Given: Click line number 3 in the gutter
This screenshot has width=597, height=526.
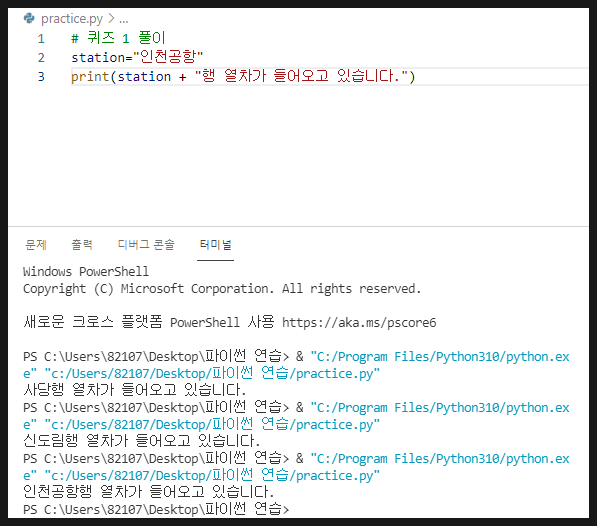Looking at the screenshot, I should [x=41, y=77].
